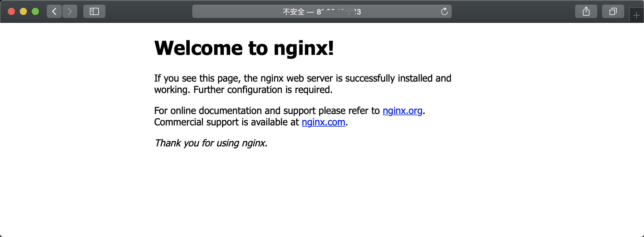The width and height of the screenshot is (644, 237).
Task: Click the "Commercial support is available at" text
Action: tap(226, 122)
